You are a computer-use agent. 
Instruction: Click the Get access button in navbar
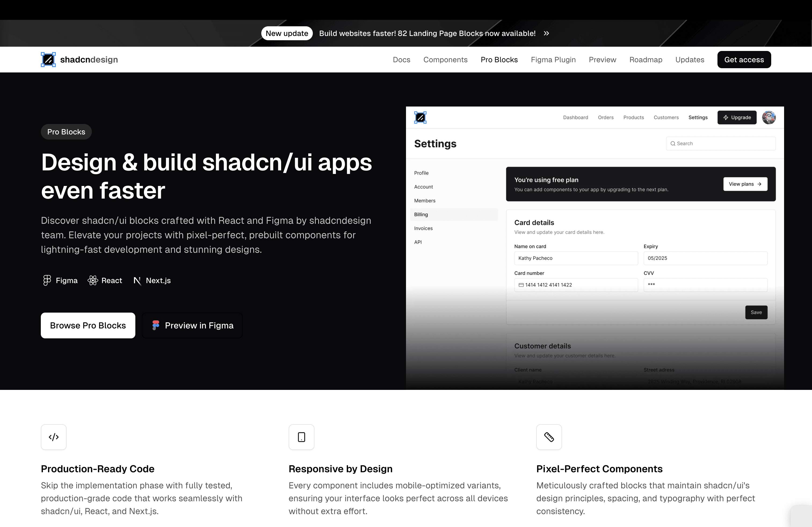click(x=745, y=59)
